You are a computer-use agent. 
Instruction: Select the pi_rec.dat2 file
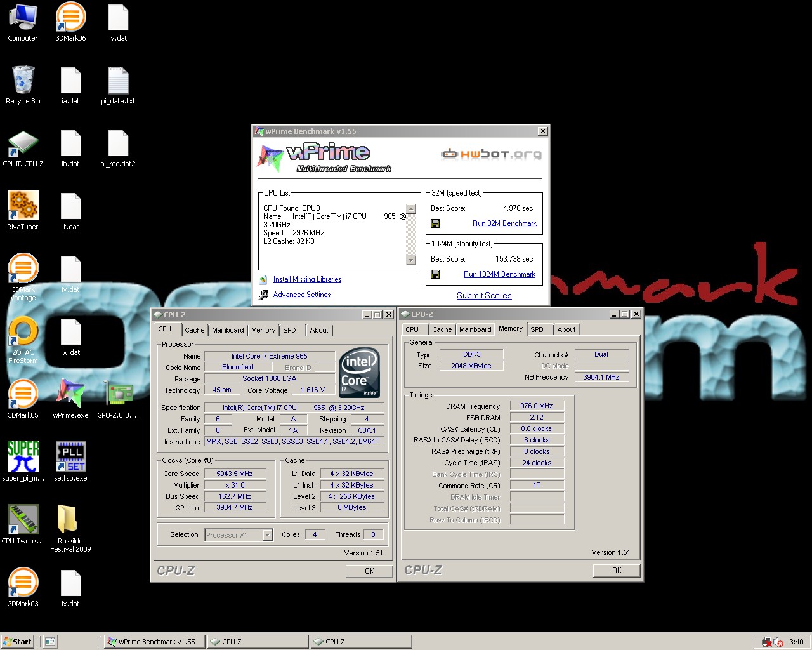click(118, 147)
